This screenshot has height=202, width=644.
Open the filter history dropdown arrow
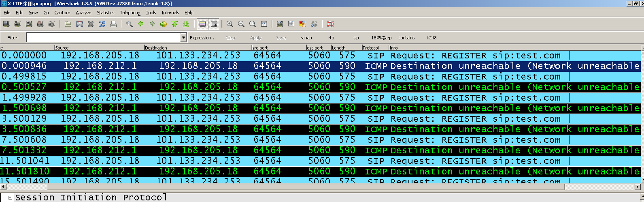coord(183,38)
